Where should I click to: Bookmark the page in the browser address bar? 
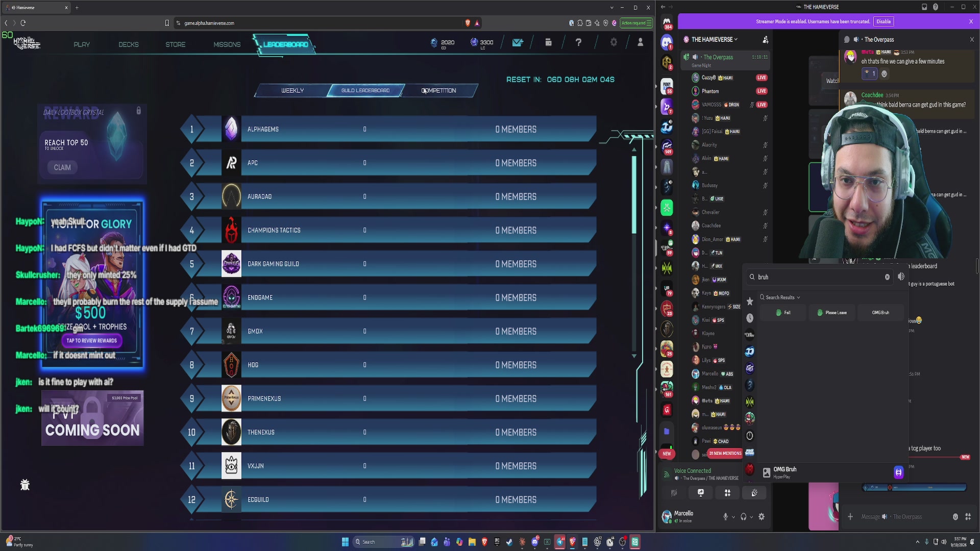[167, 23]
